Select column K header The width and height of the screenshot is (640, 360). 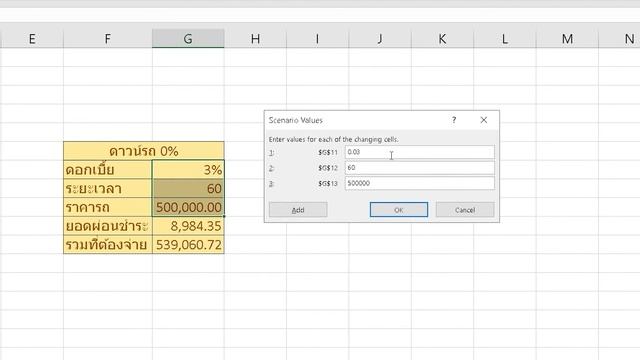(442, 39)
